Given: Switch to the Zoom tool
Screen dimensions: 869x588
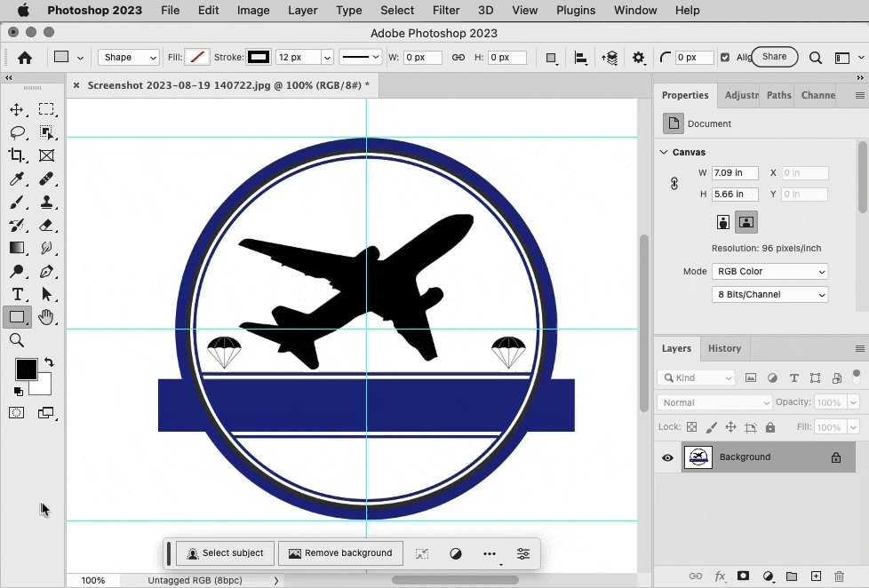Looking at the screenshot, I should [x=17, y=340].
